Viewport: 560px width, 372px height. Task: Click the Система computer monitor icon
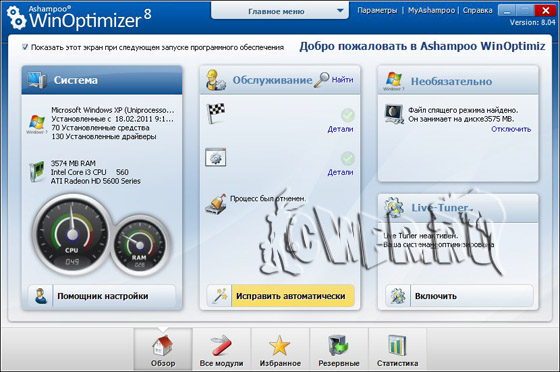37,80
